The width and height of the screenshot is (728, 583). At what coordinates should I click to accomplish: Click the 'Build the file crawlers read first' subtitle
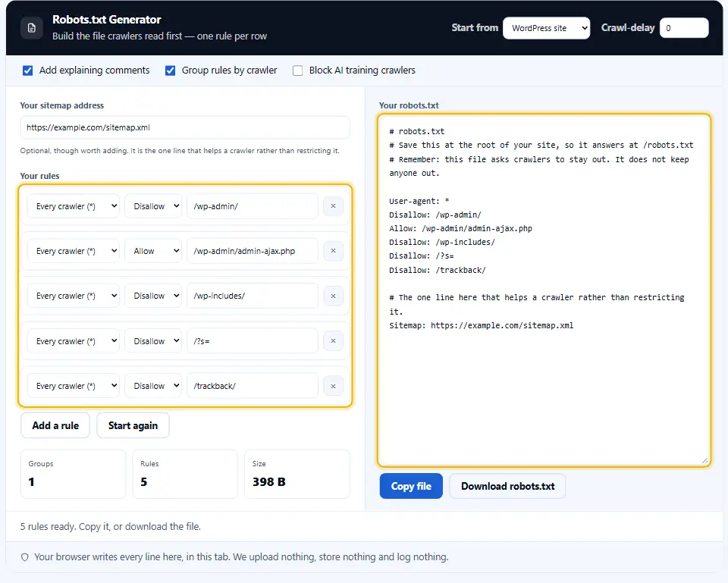coord(159,36)
